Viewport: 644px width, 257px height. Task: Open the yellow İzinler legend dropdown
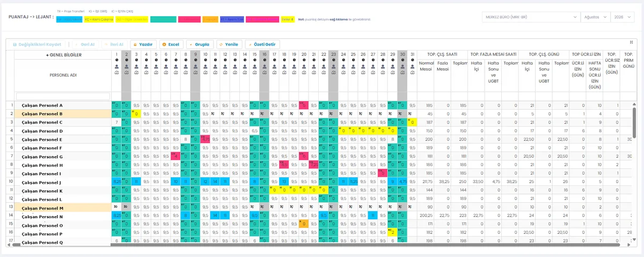[x=288, y=19]
